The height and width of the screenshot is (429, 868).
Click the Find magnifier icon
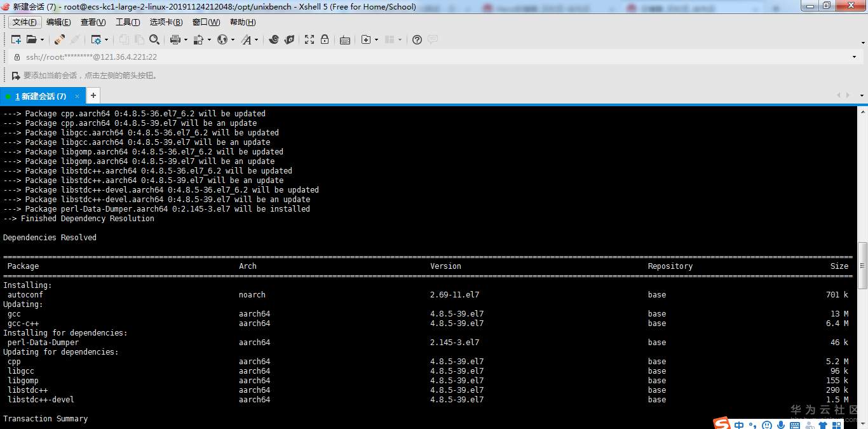tap(154, 39)
